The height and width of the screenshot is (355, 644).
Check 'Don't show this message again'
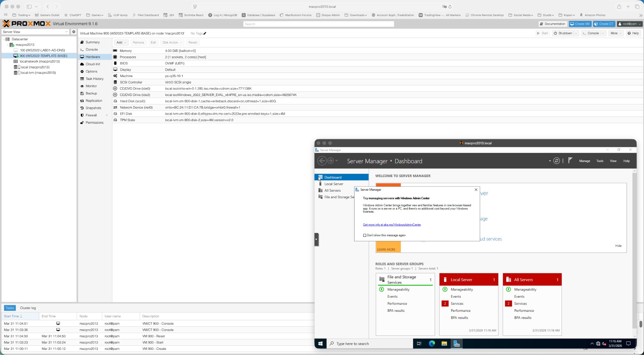(x=364, y=235)
